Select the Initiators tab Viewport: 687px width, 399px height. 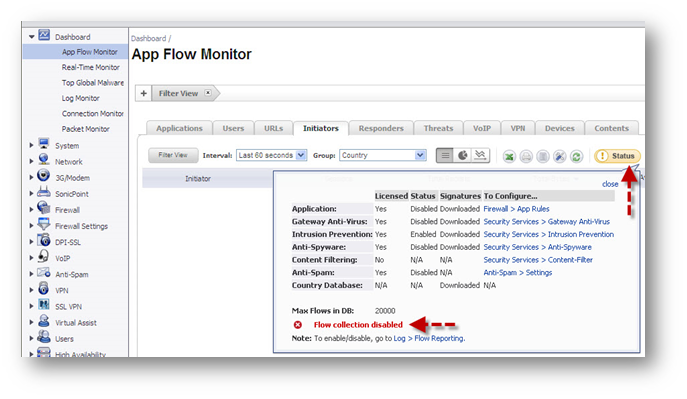(321, 128)
